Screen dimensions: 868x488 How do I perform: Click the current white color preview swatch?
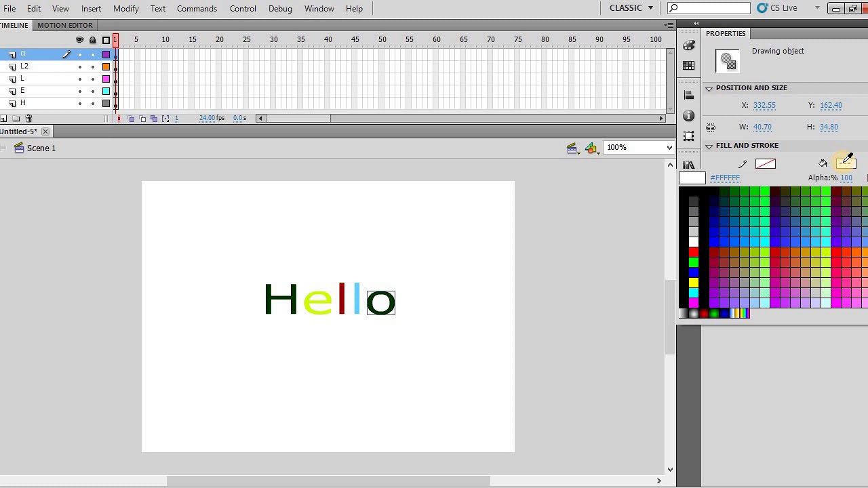click(692, 178)
